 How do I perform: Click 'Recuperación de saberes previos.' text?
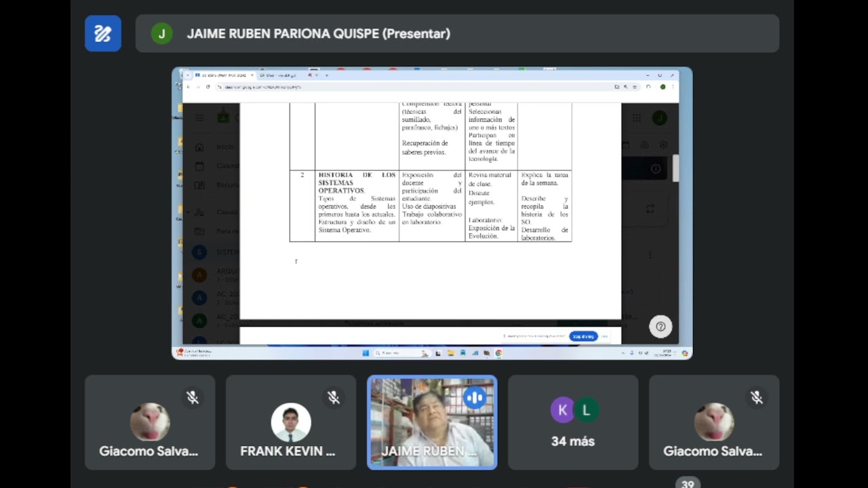[425, 148]
